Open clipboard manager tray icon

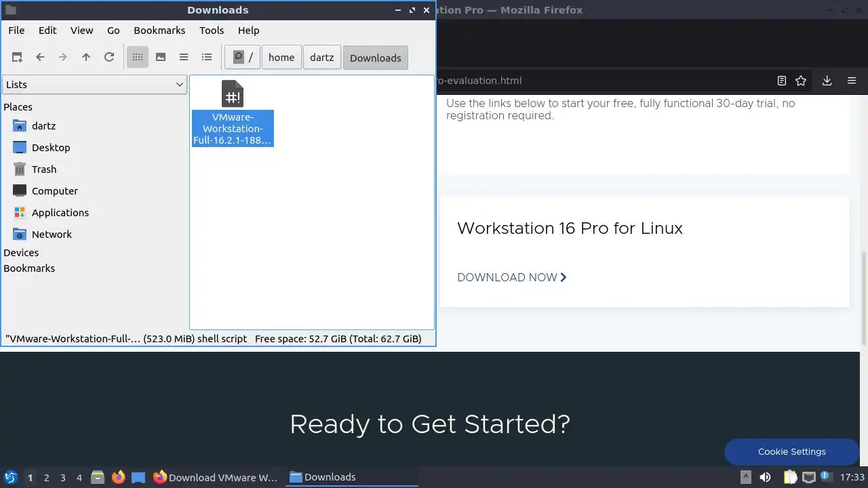pyautogui.click(x=791, y=477)
